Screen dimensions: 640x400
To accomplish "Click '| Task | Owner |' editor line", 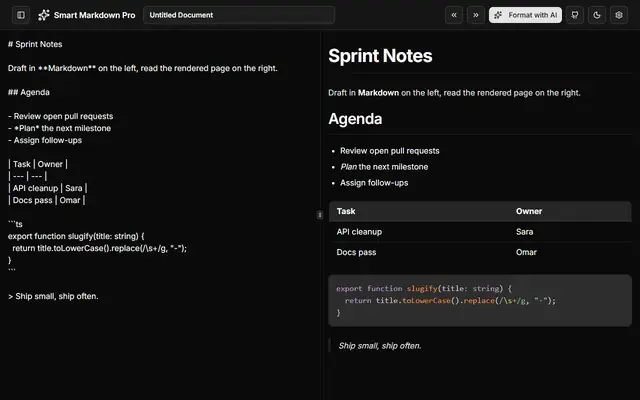I will (38, 164).
